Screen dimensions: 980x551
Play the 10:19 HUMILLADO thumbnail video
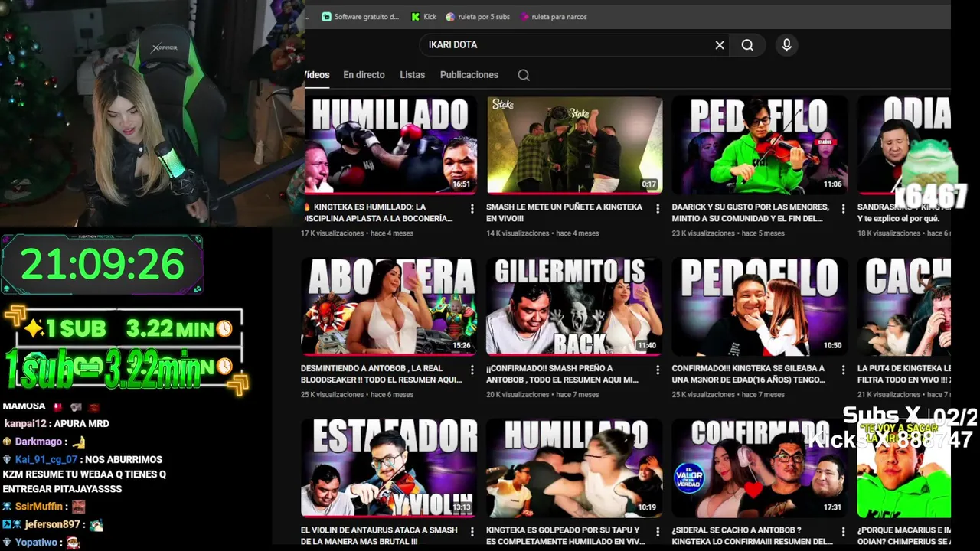click(x=574, y=468)
